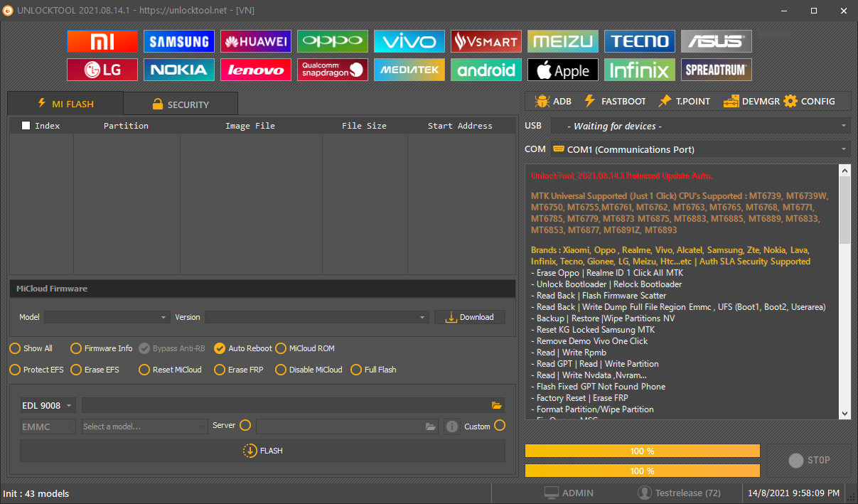Open the FASTBOOT tools
858x504 pixels.
(x=614, y=101)
